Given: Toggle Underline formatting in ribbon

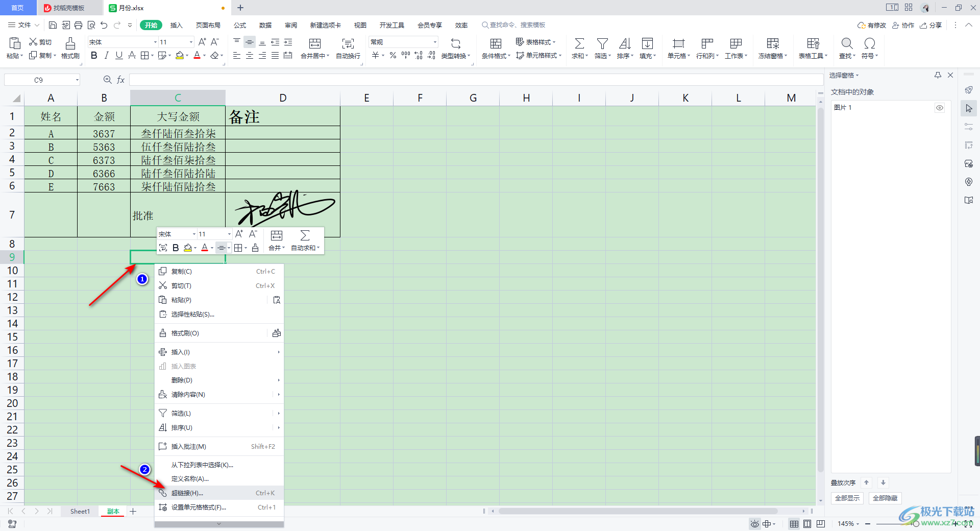Looking at the screenshot, I should (119, 56).
